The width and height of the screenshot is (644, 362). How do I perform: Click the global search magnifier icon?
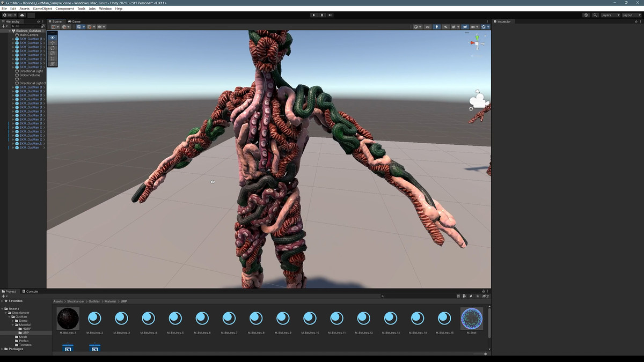595,15
